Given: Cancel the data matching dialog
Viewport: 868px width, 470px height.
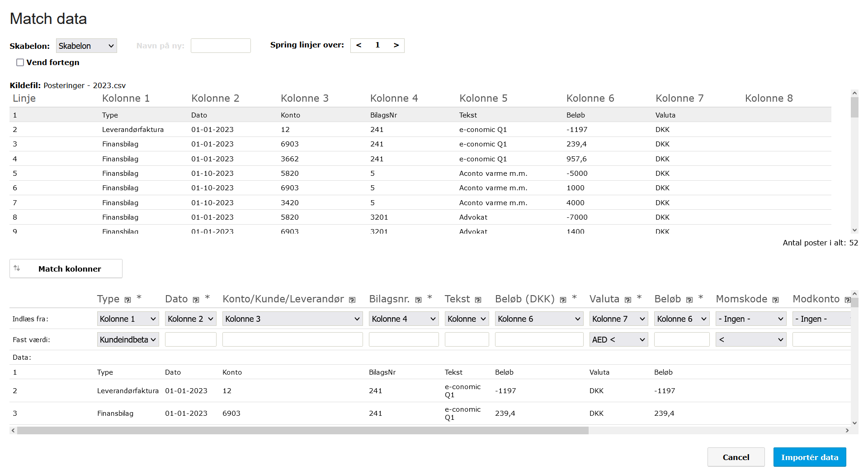Looking at the screenshot, I should tap(736, 457).
